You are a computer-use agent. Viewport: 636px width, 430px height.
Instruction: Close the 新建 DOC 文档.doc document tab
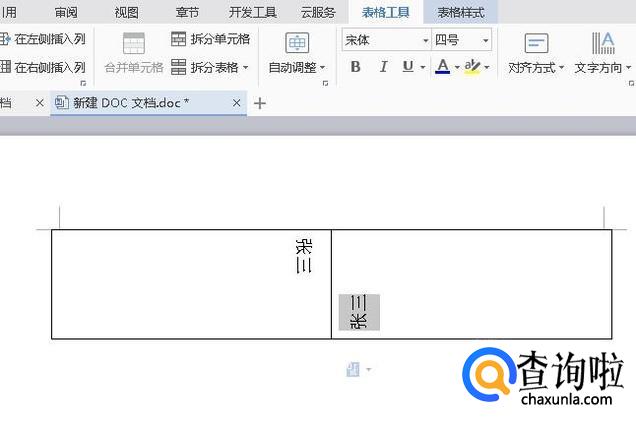tap(237, 103)
